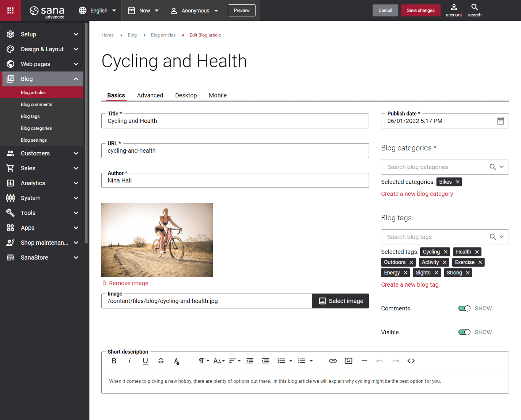Expand the Customers sidebar section
521x420 pixels.
42,153
